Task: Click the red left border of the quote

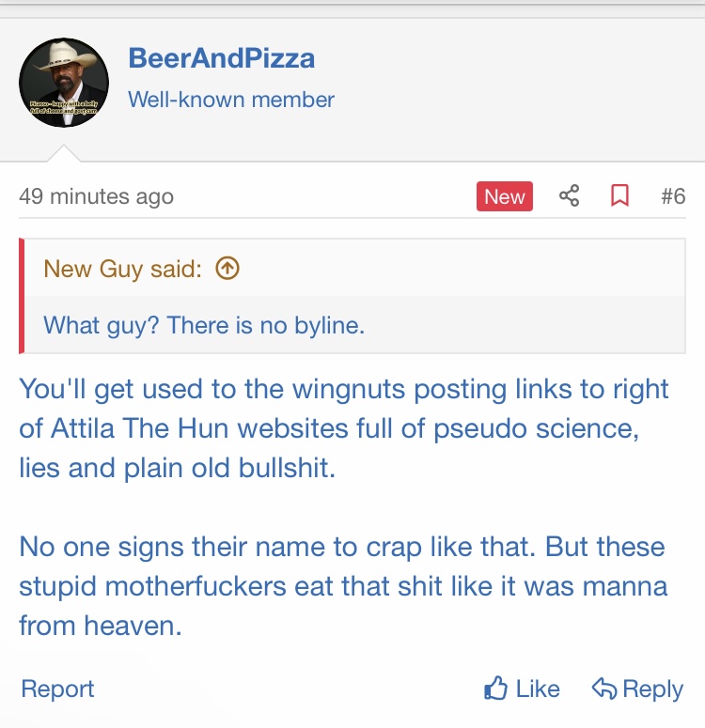Action: pos(22,295)
